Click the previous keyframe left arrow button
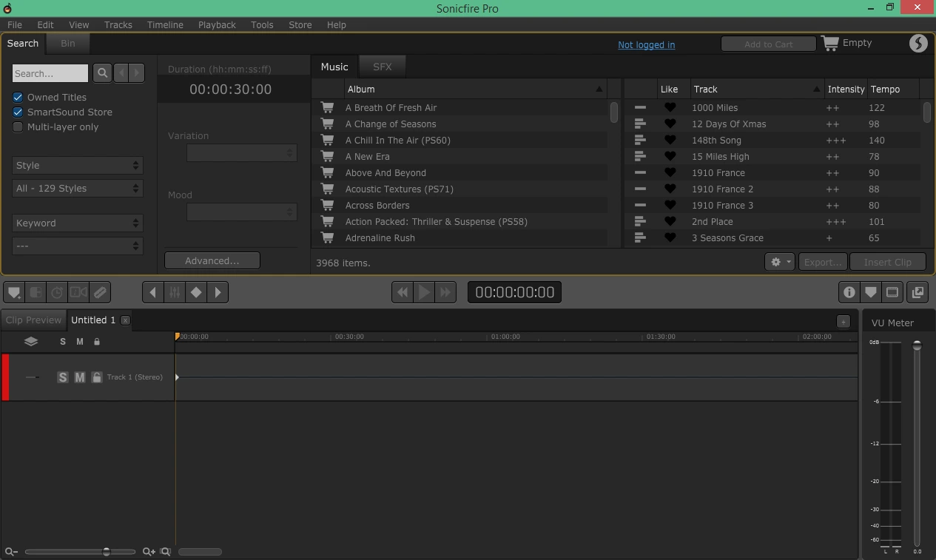 (153, 292)
